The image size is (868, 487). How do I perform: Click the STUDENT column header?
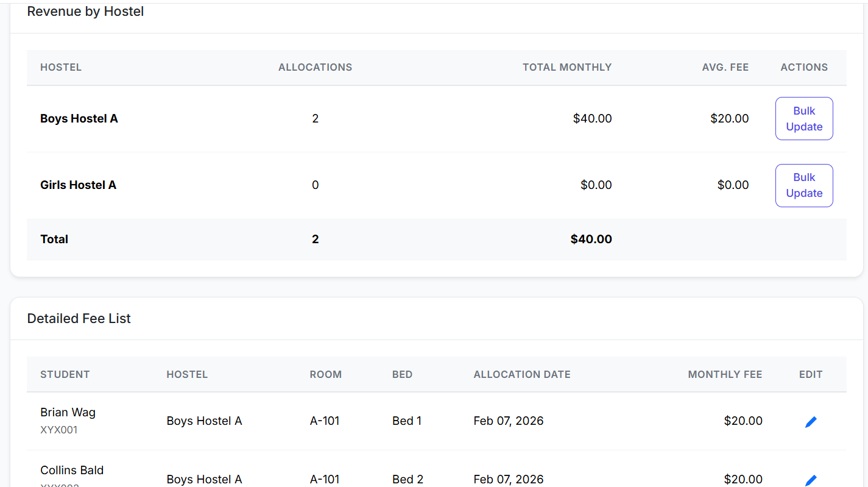click(65, 375)
